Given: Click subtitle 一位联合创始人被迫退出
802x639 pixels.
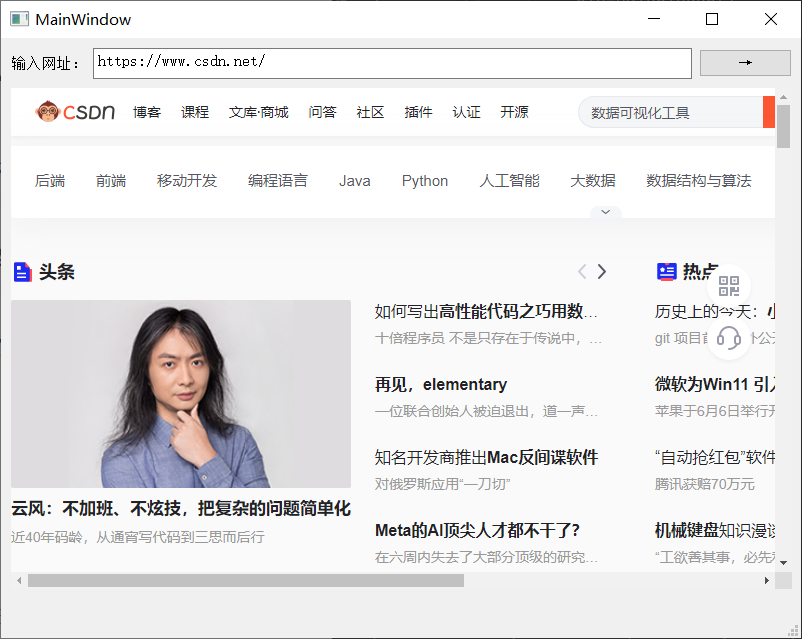Looking at the screenshot, I should (x=486, y=411).
